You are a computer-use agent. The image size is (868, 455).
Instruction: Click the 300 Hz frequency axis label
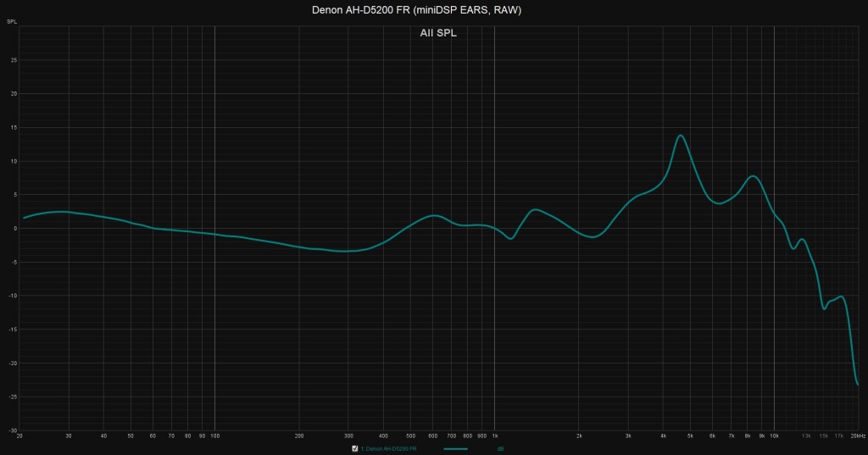pyautogui.click(x=348, y=436)
